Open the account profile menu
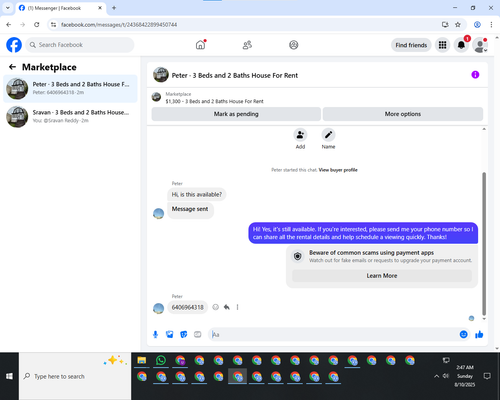Screen dimensions: 500x400 (480, 45)
